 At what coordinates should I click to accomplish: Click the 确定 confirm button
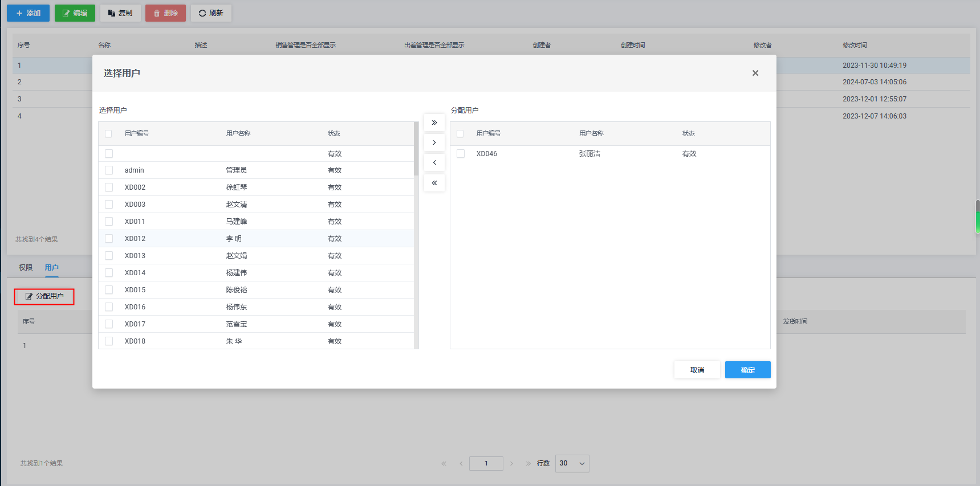tap(747, 370)
